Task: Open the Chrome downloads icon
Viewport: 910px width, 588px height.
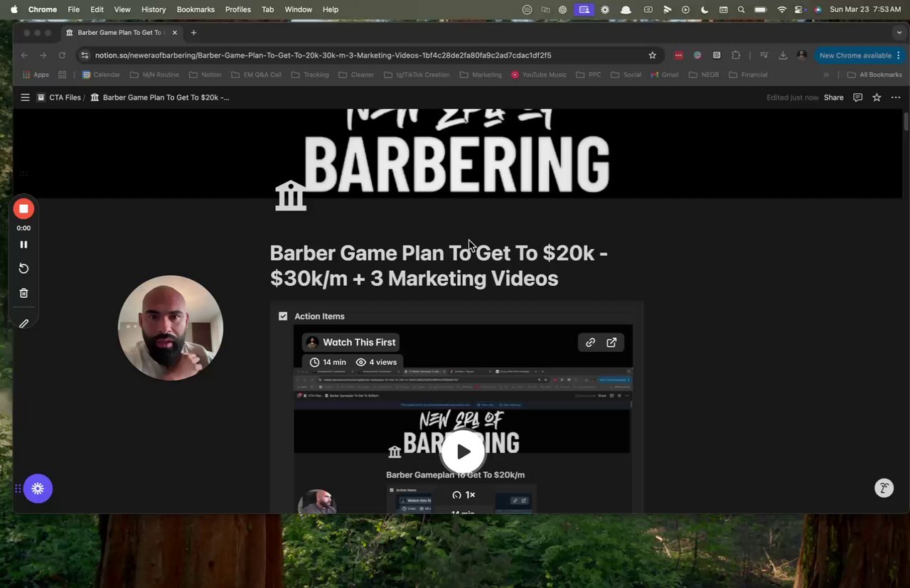Action: tap(783, 55)
